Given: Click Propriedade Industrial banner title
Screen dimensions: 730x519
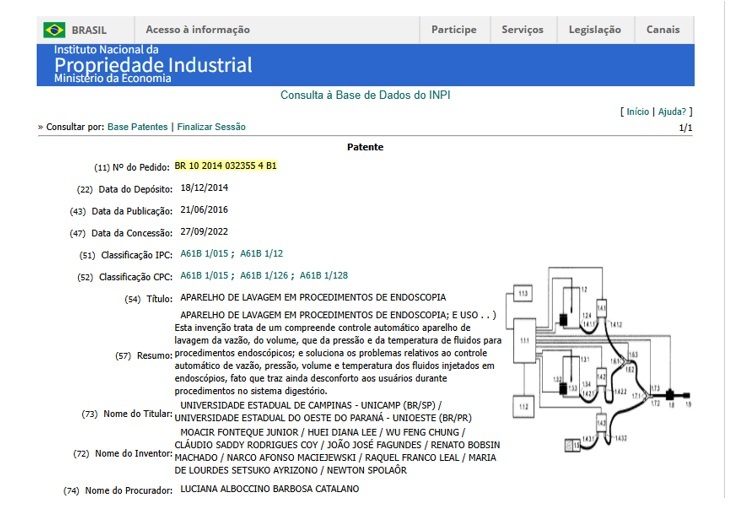Looking at the screenshot, I should (x=153, y=65).
